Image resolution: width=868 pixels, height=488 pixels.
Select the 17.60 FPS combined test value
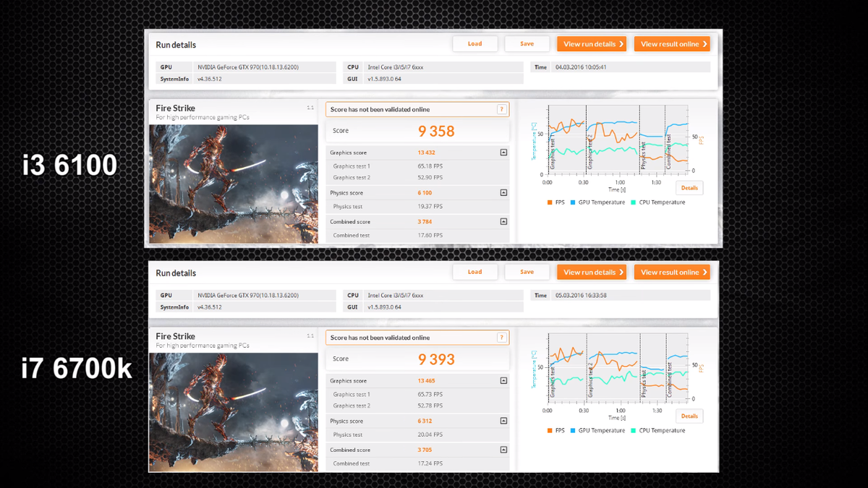coord(430,235)
